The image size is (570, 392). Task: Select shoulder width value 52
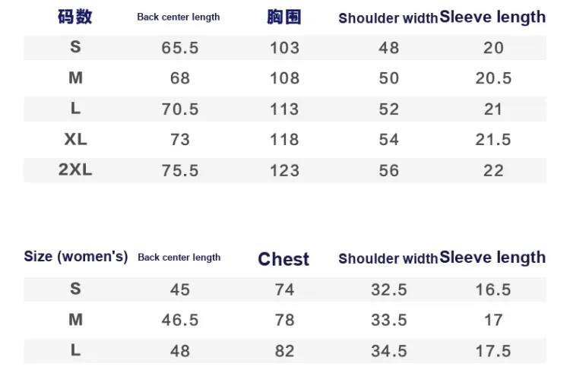tap(389, 109)
